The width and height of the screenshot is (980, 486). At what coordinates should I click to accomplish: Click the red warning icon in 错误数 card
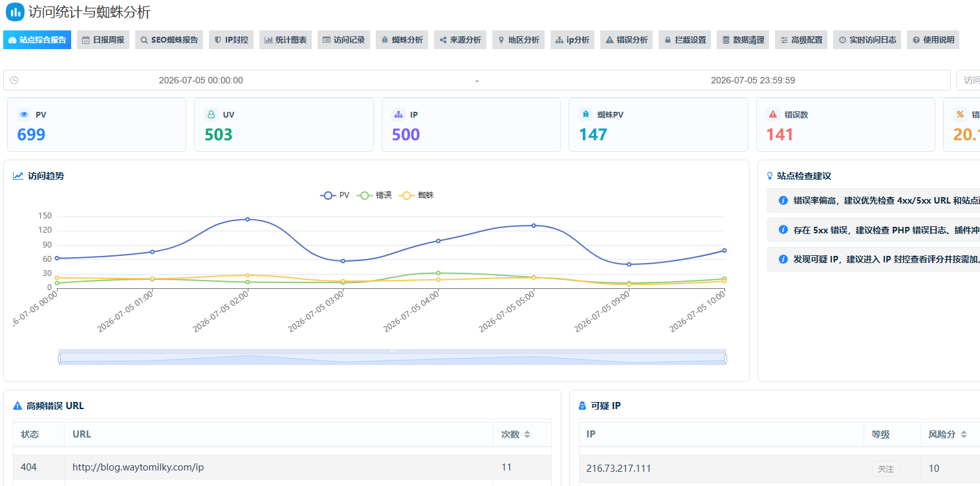tap(772, 114)
